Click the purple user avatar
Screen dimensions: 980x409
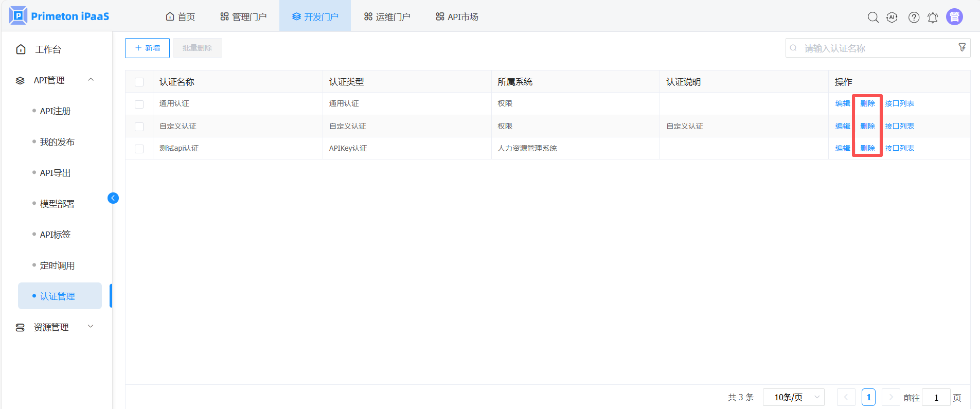[x=954, y=17]
